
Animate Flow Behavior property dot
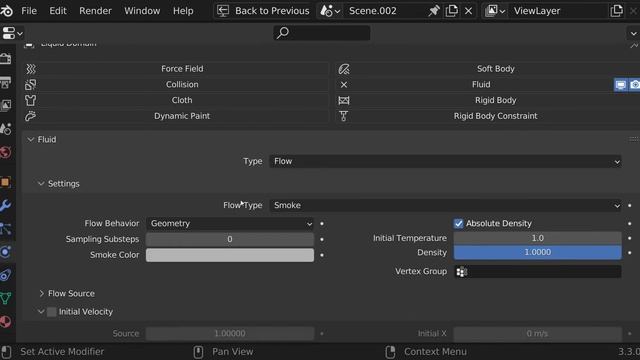tap(322, 223)
